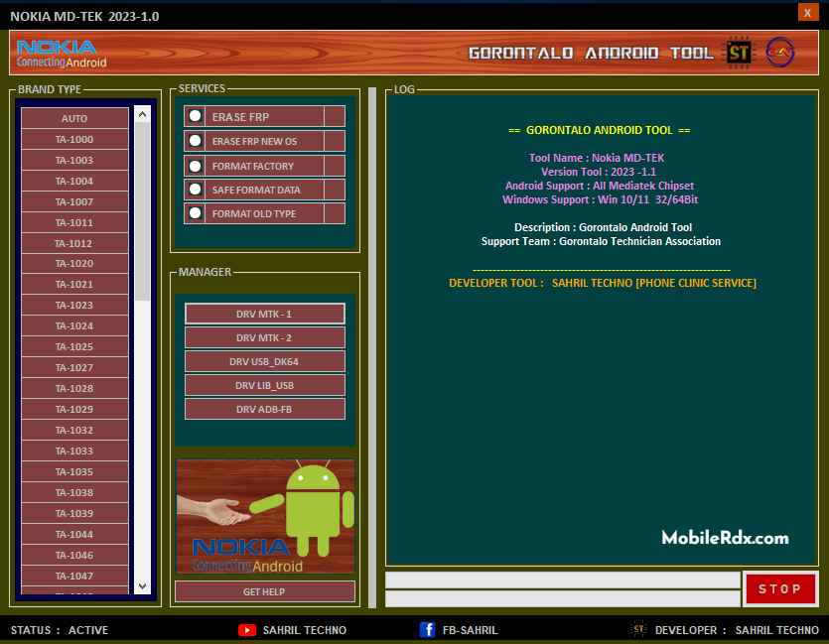The image size is (829, 644).
Task: Install the DRV USB_DK64 driver
Action: [x=264, y=361]
